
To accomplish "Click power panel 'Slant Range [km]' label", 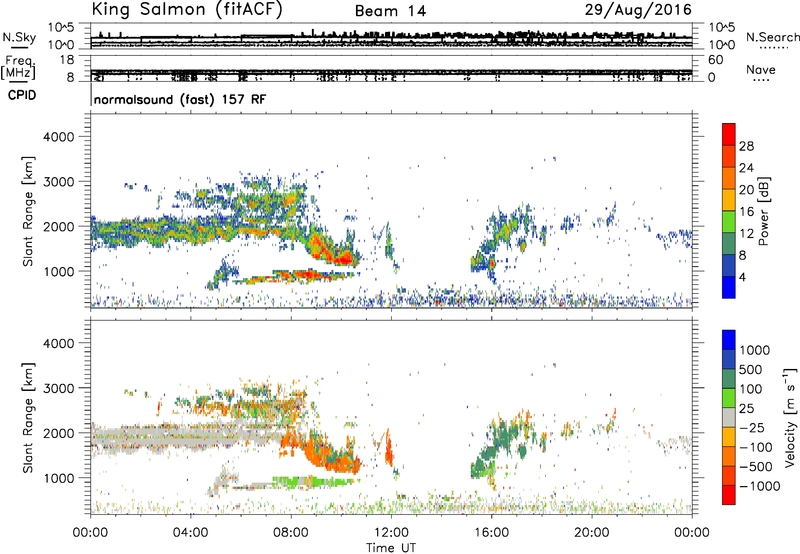I will pos(28,211).
